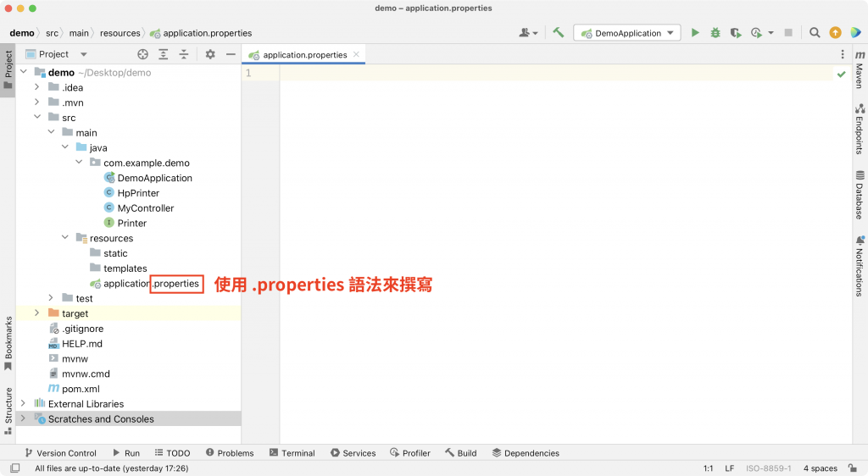Image resolution: width=868 pixels, height=476 pixels.
Task: Run with Coverage shield icon
Action: tap(736, 33)
